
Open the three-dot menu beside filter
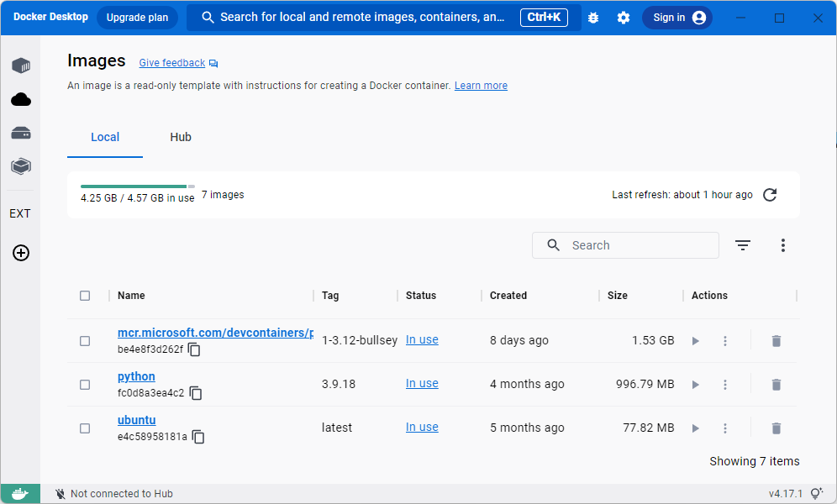pos(782,245)
